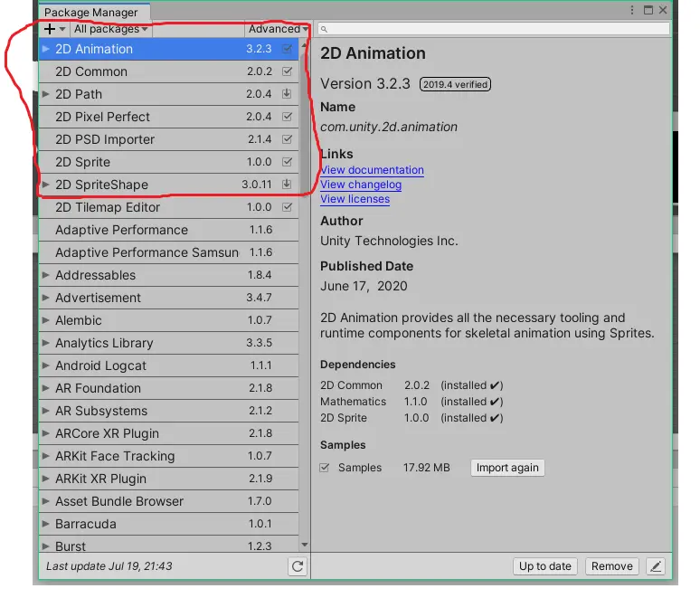Image resolution: width=700 pixels, height=598 pixels.
Task: Expand the 2D Path package arrow
Action: tap(45, 94)
